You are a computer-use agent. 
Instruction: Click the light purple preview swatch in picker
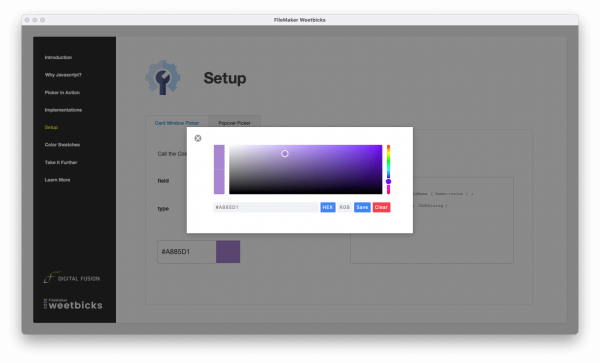(x=219, y=169)
